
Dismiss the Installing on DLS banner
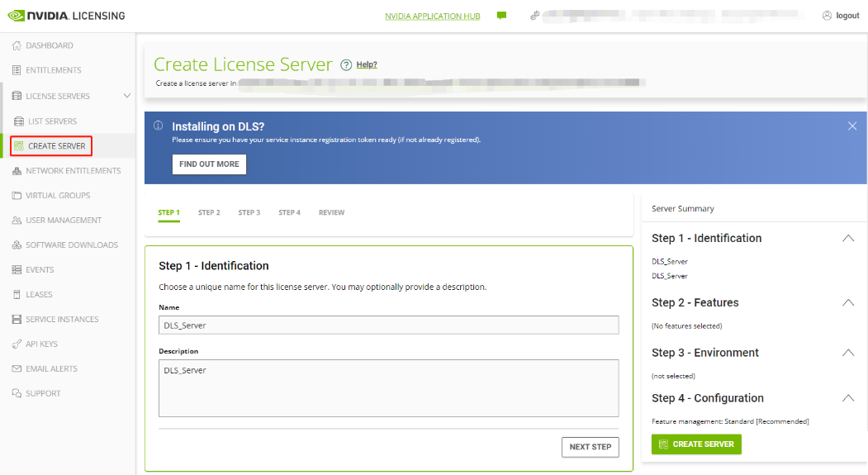(x=852, y=126)
